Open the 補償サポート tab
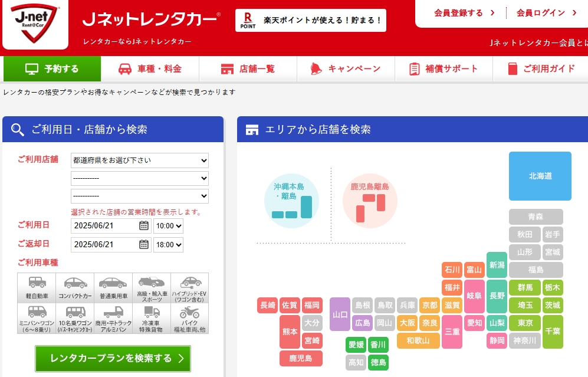This screenshot has height=377, width=588. pyautogui.click(x=444, y=68)
